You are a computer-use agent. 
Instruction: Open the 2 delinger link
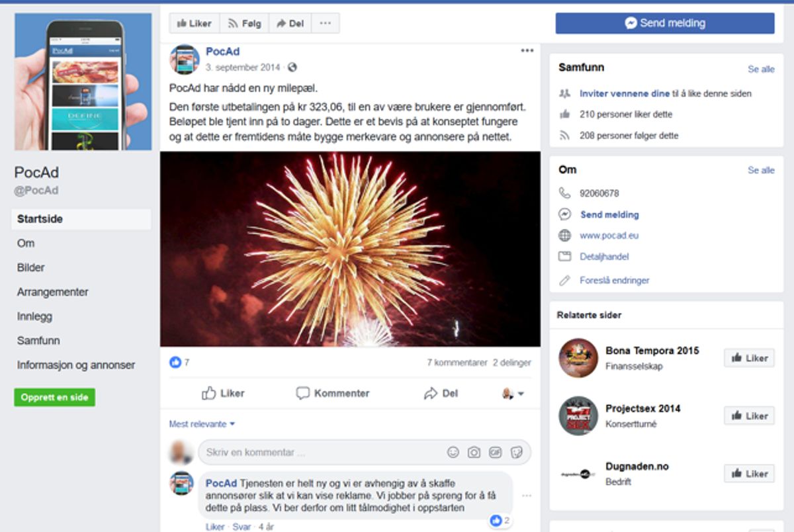point(511,363)
